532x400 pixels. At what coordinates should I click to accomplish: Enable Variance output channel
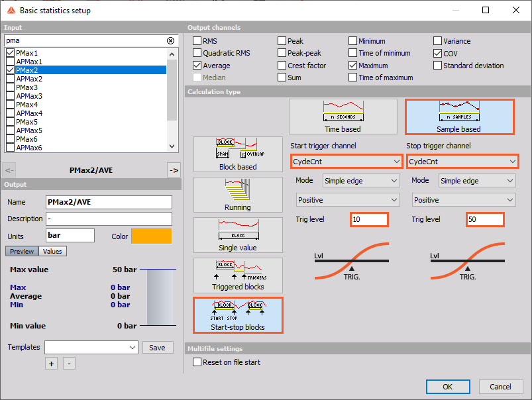[438, 41]
